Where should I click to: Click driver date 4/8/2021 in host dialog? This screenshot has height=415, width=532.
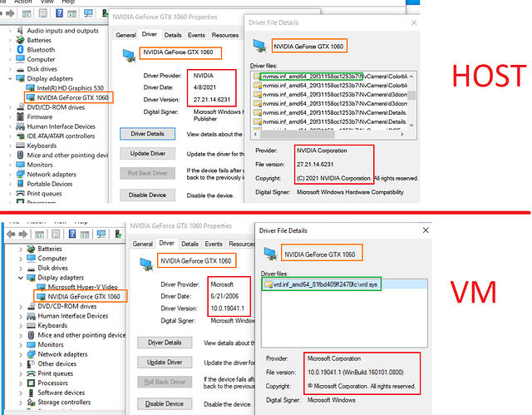[x=204, y=87]
